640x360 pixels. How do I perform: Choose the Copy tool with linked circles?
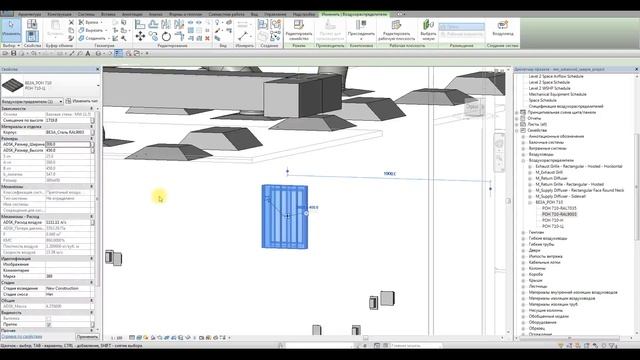[153, 37]
